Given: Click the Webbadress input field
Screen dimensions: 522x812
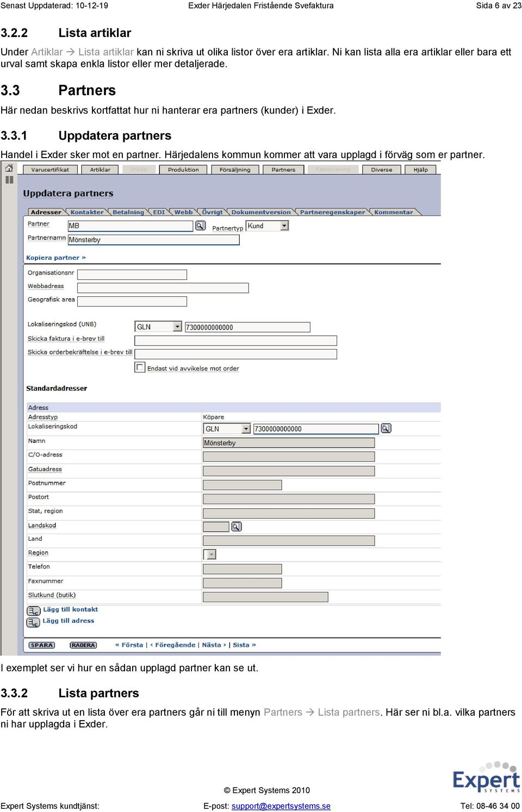Looking at the screenshot, I should (x=163, y=288).
